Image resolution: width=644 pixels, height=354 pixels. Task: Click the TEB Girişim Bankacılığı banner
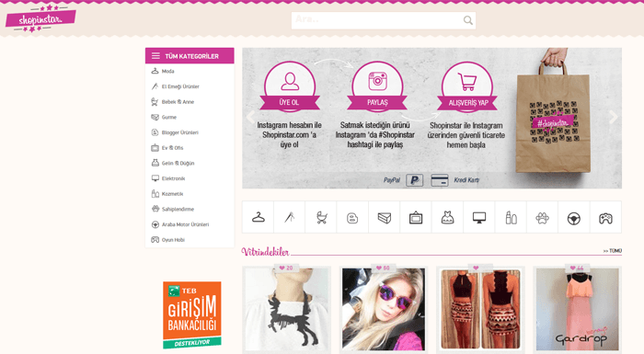[191, 315]
